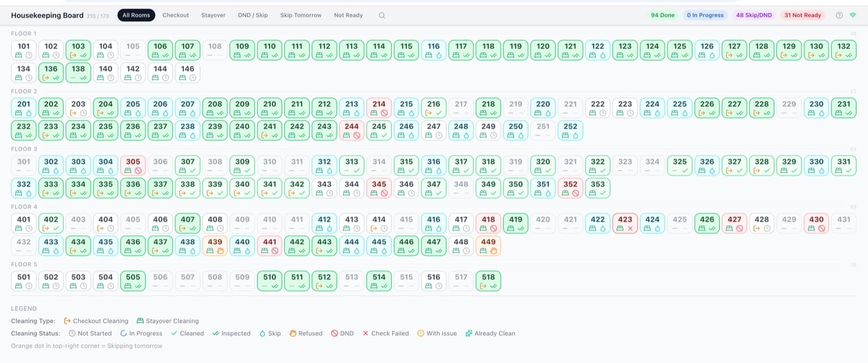868x363 pixels.
Task: Click the DND legend icon
Action: 334,333
